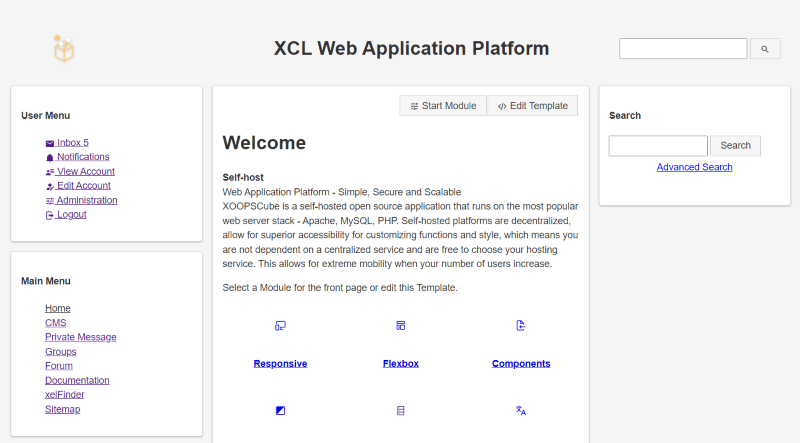This screenshot has height=443, width=800.
Task: Click the translate language icon
Action: point(520,410)
